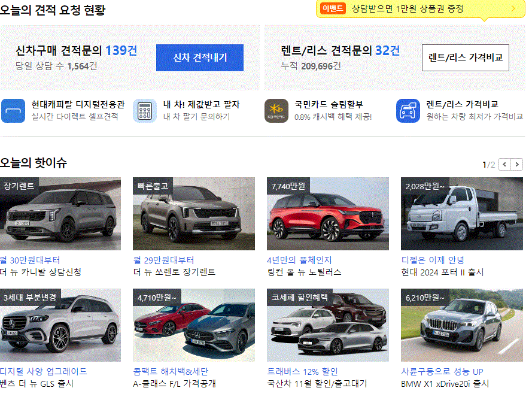532x400 pixels.
Task: Open 현대캐피탈 디지털전용관 link
Action: [x=78, y=104]
